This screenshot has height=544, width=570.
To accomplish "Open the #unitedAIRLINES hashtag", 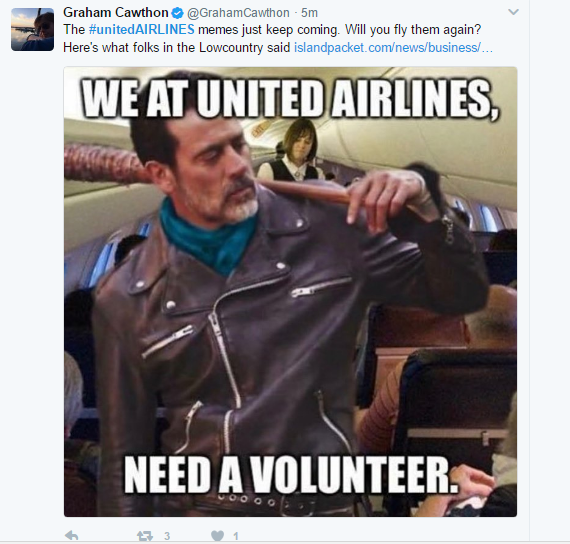I will coord(141,29).
